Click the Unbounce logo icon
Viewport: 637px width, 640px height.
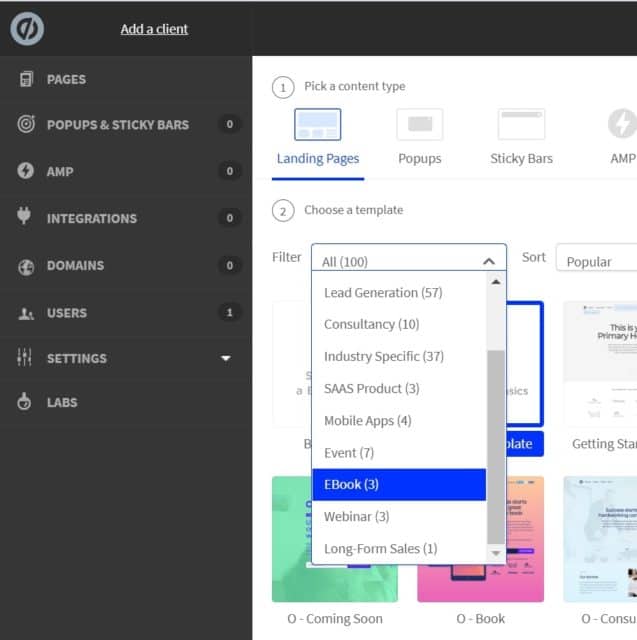(27, 29)
